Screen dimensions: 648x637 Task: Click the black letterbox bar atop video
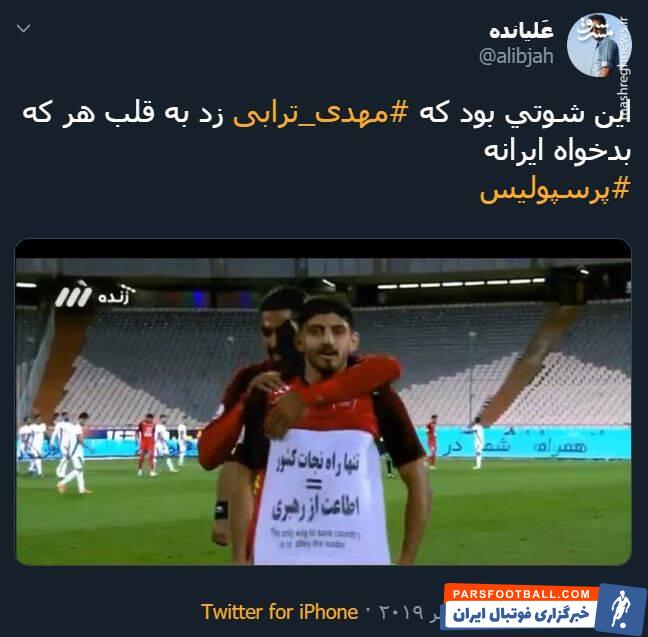click(x=323, y=248)
